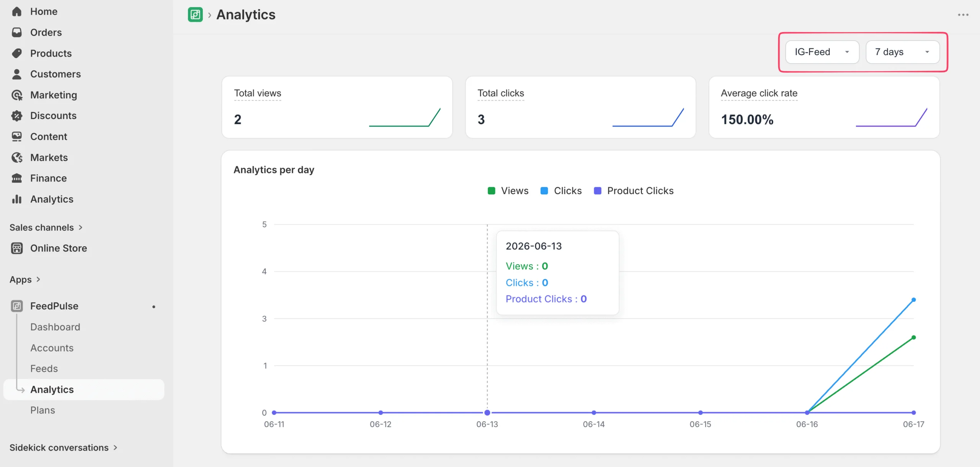Open FeedPulse Accounts
The width and height of the screenshot is (980, 467).
click(x=52, y=348)
